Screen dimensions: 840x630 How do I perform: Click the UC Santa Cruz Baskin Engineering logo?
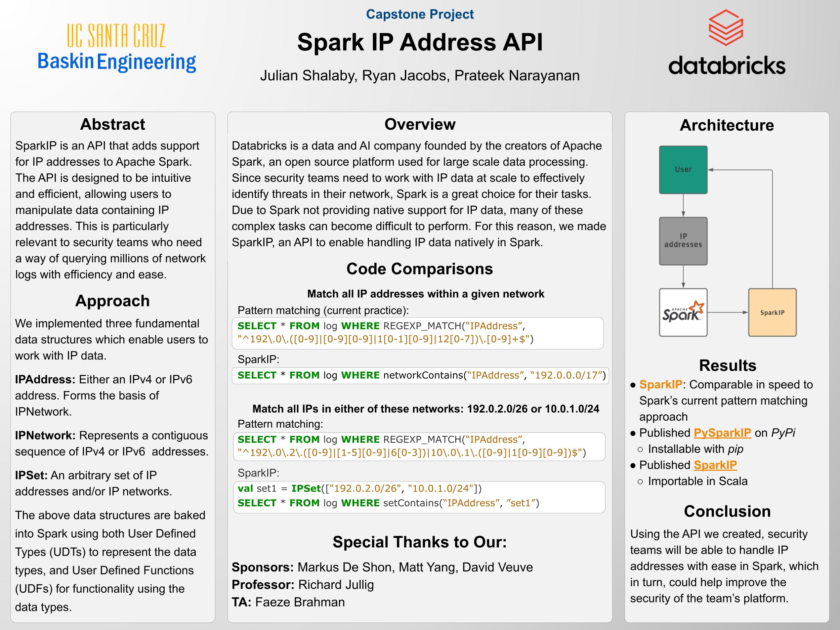(117, 48)
